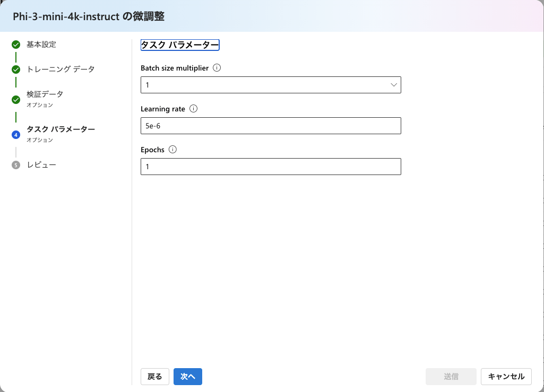Focus the Epochs input field
Viewport: 544px width, 392px height.
pos(271,167)
